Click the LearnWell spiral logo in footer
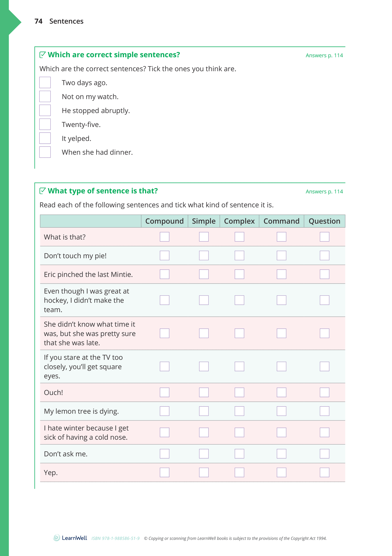The height and width of the screenshot is (556, 392). tap(57, 538)
